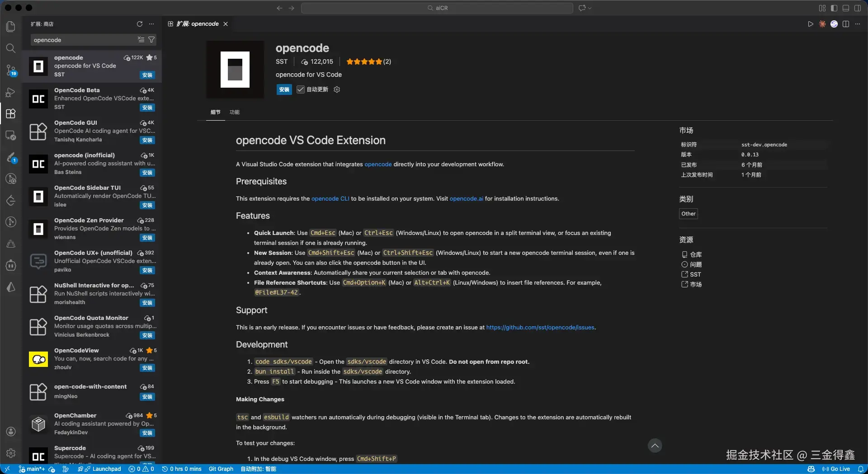This screenshot has height=474, width=868.
Task: Toggle the primary side bar
Action: tap(834, 8)
